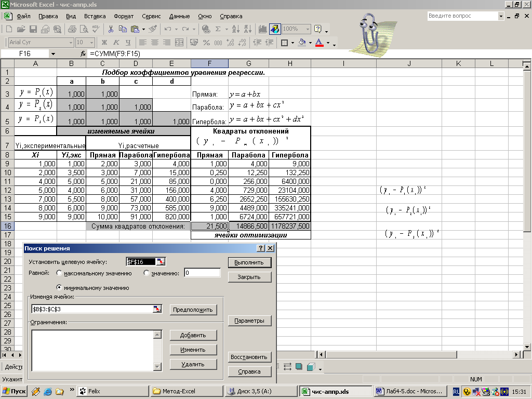The width and height of the screenshot is (532, 399).
Task: Copy selection using the Copy icon
Action: (x=123, y=29)
